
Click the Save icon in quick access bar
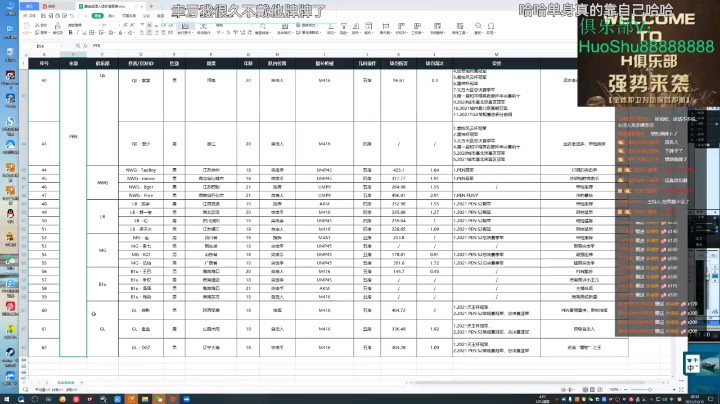coord(43,16)
